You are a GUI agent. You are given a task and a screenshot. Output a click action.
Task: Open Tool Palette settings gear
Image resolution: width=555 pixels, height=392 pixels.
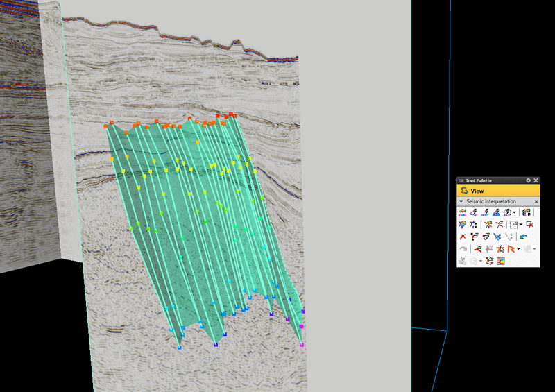[528, 180]
